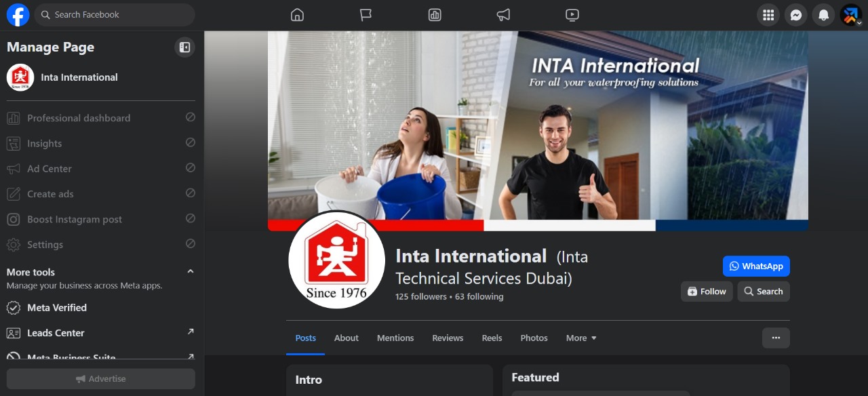Open the Menu grid icon top right
The image size is (868, 396).
(x=768, y=14)
